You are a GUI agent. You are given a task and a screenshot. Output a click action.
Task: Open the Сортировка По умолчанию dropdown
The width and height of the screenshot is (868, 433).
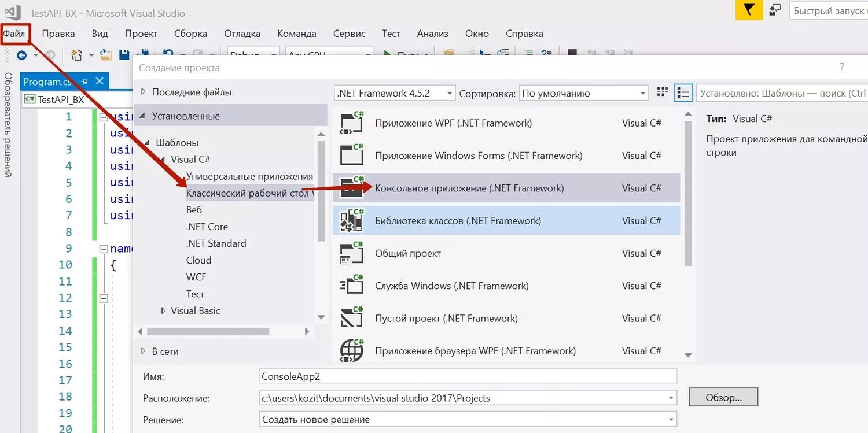(643, 93)
